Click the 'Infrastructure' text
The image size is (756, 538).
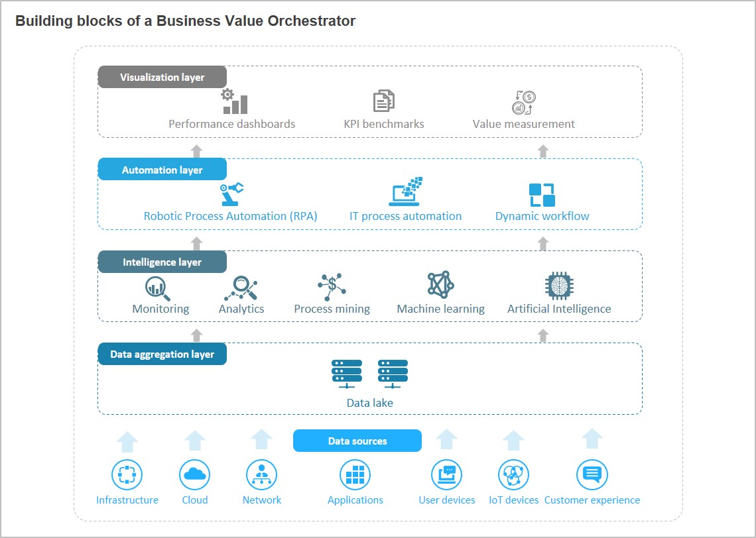coord(127,500)
